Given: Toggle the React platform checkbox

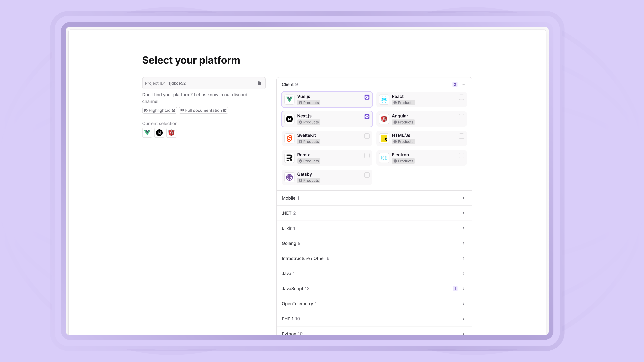Looking at the screenshot, I should (x=461, y=97).
